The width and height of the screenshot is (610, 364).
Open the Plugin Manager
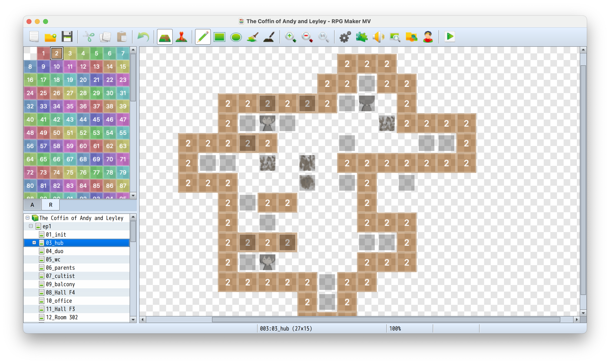[362, 37]
